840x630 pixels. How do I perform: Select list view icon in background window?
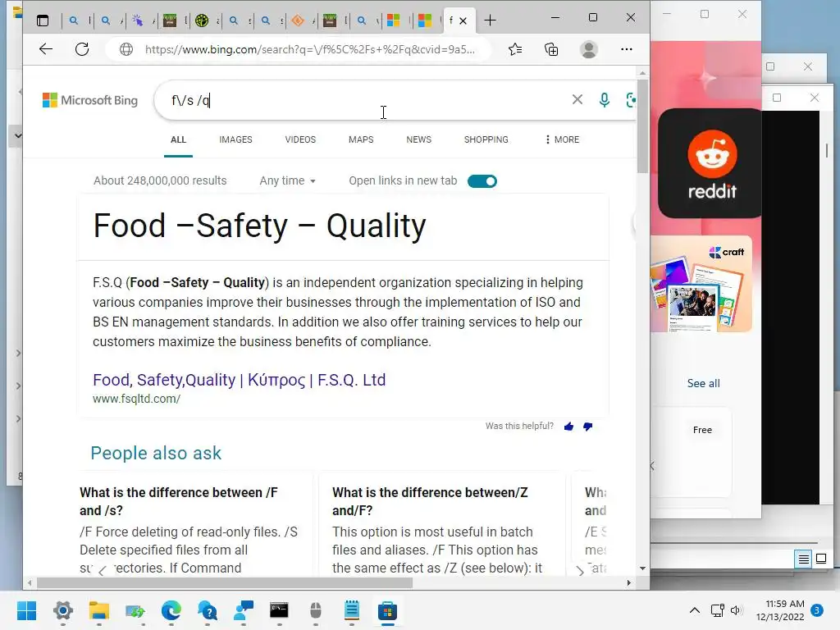(x=804, y=559)
